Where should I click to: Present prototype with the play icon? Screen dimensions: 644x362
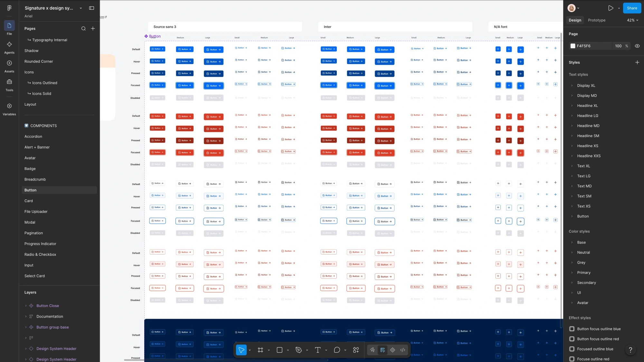(x=611, y=8)
